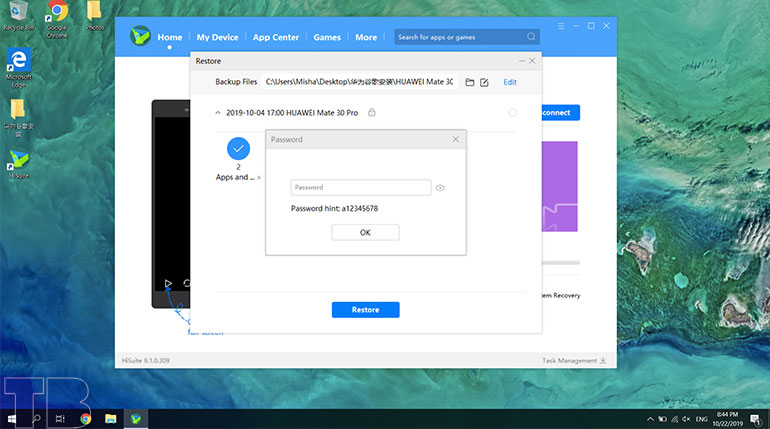Click the volume tray icon
This screenshot has height=429, width=770.
point(687,419)
